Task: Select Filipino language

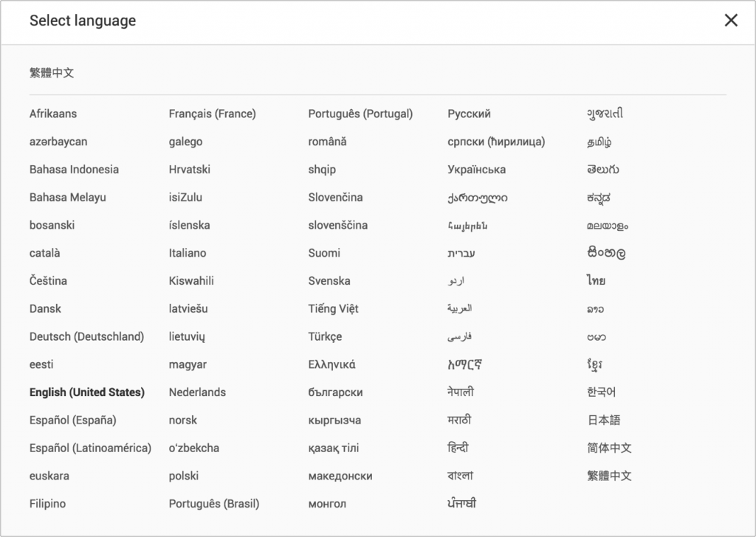Action: pos(47,504)
